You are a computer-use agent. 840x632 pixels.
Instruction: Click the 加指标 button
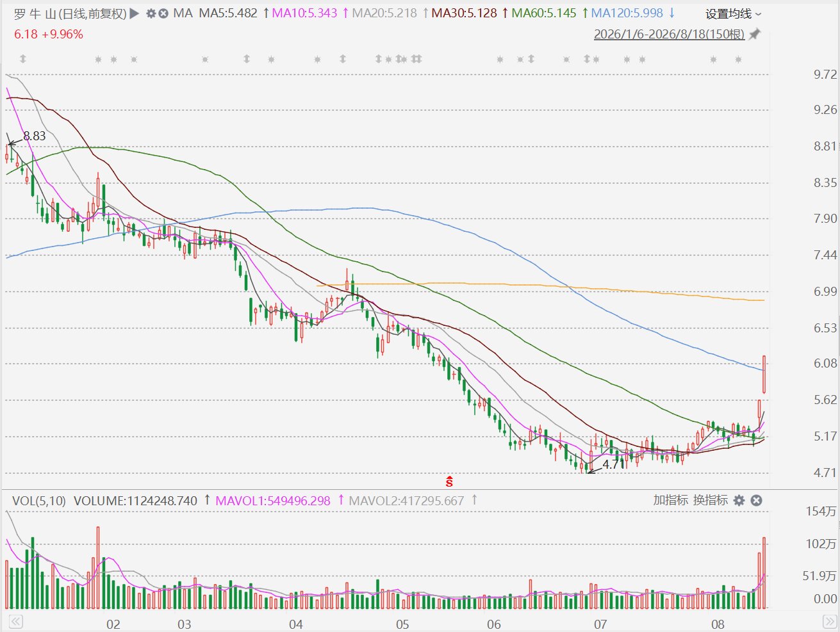[671, 500]
